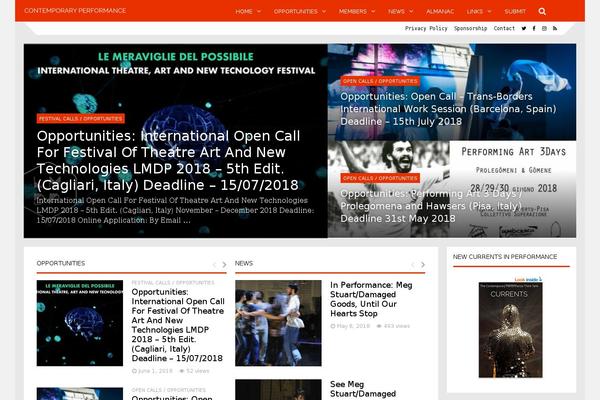Click the New Currents in Performance heading
This screenshot has height=400, width=600.
[x=505, y=257]
